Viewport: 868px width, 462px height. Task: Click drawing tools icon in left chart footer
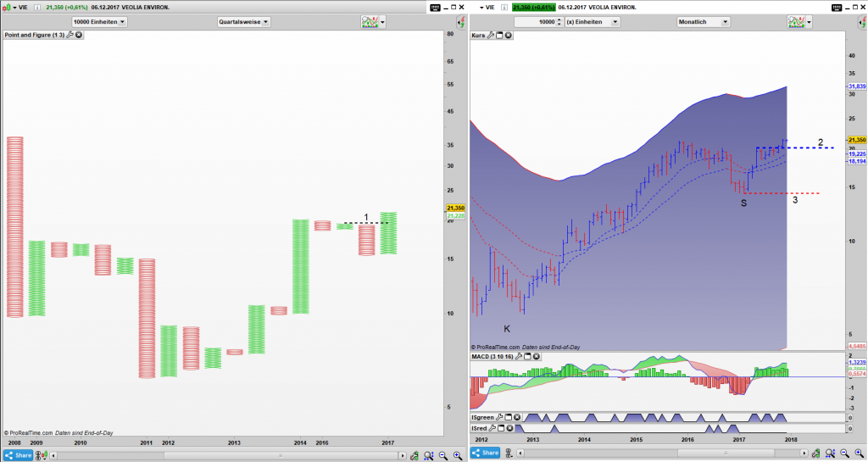[x=415, y=455]
